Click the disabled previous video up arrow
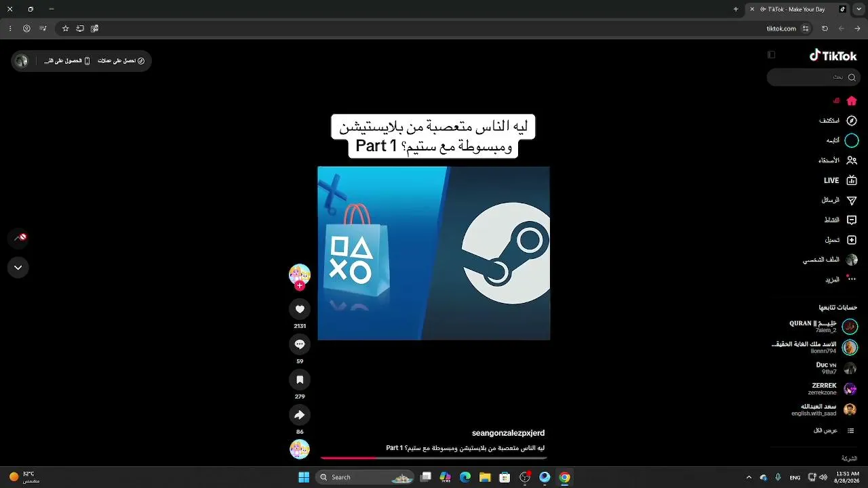 coord(18,238)
